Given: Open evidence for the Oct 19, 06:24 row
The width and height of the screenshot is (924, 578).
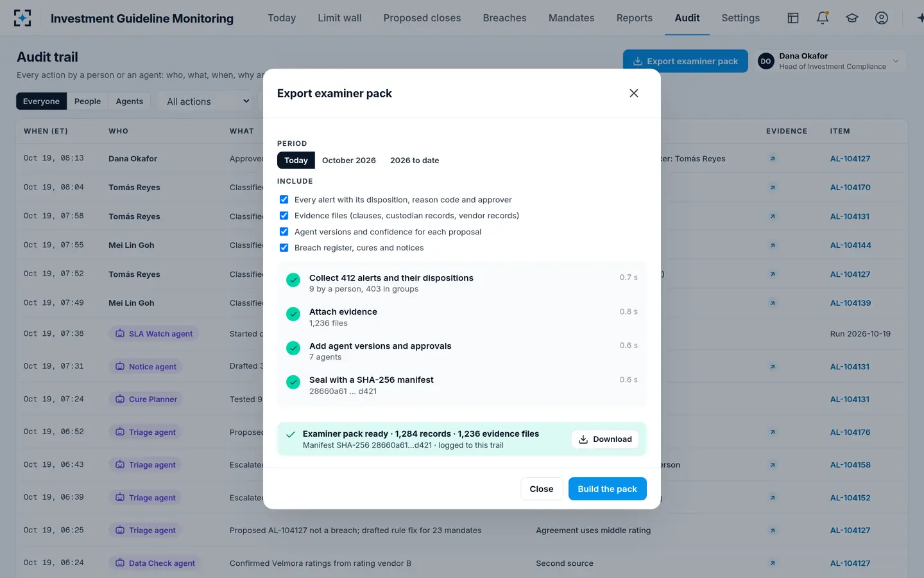Looking at the screenshot, I should tap(773, 563).
